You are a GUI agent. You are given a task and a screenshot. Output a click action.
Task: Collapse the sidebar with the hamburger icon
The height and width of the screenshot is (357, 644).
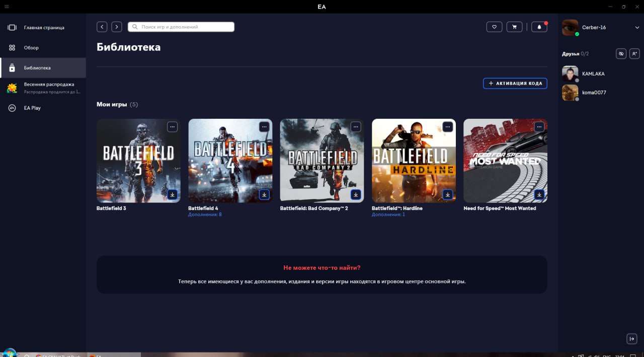tap(7, 7)
